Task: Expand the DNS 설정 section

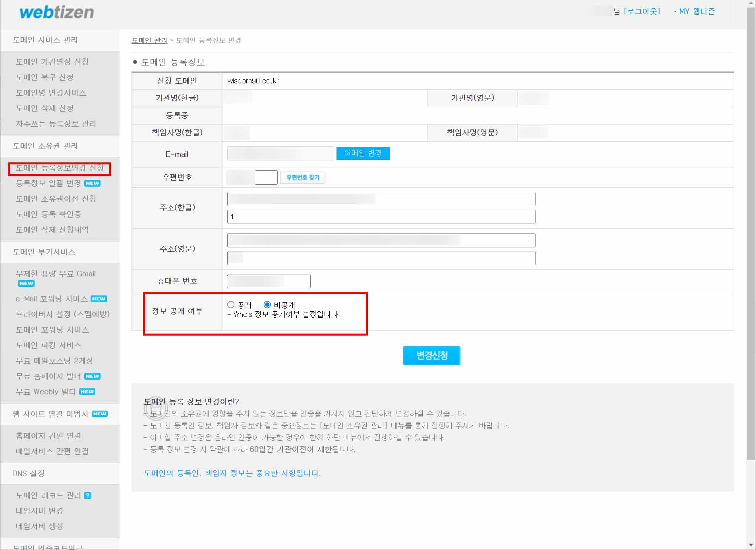Action: pyautogui.click(x=27, y=473)
